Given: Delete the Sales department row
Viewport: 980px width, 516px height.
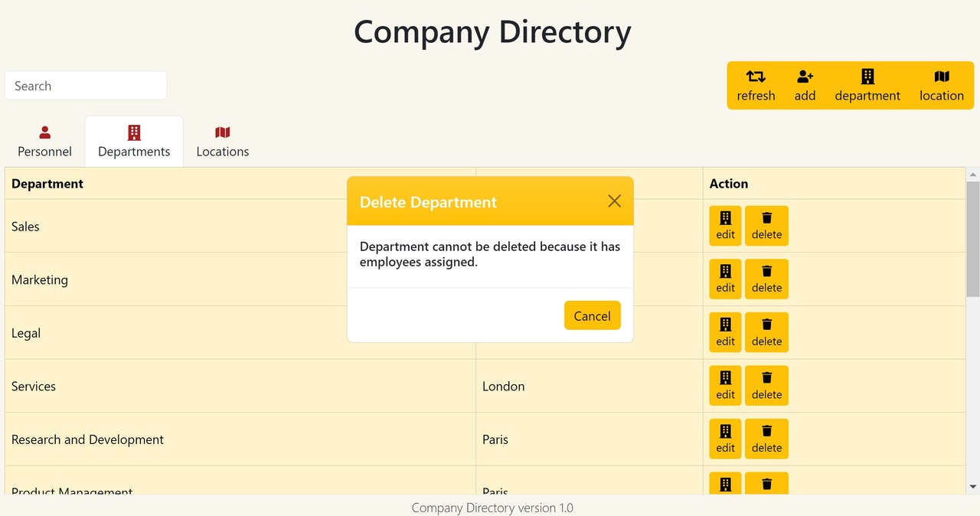Looking at the screenshot, I should point(766,226).
